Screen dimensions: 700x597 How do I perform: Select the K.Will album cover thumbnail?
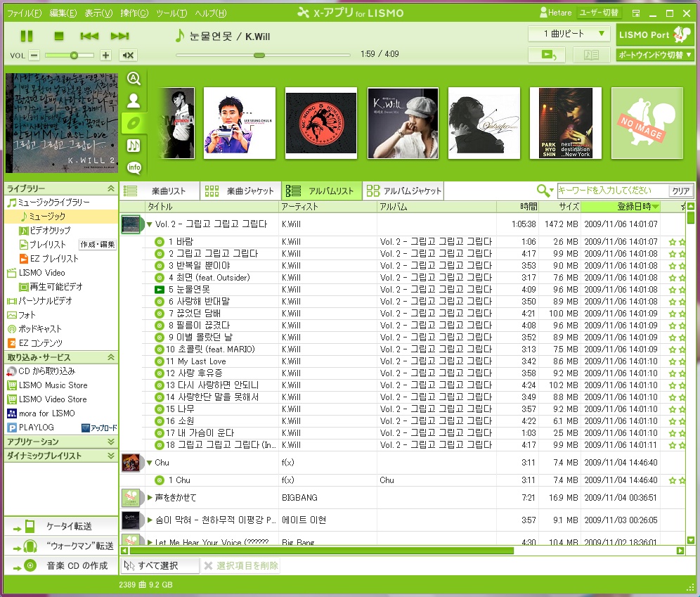coord(403,123)
